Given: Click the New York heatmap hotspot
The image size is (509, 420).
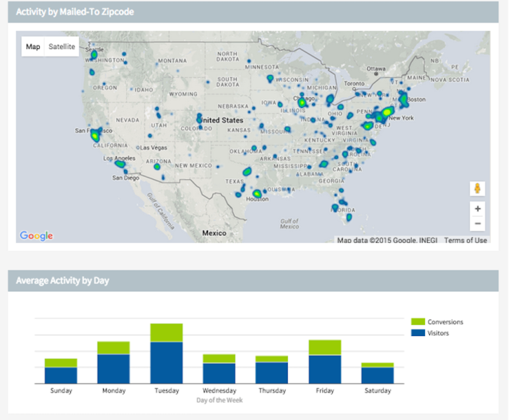Looking at the screenshot, I should pyautogui.click(x=387, y=112).
